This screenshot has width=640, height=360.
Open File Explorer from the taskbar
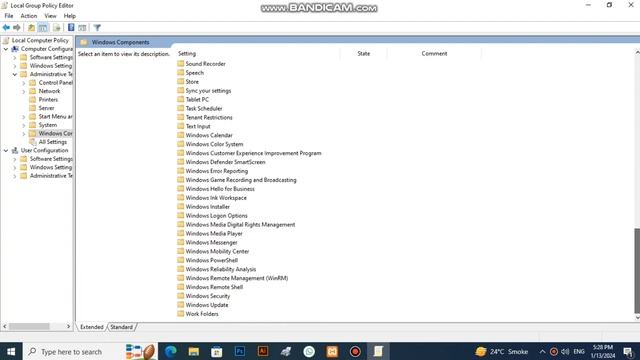click(193, 351)
